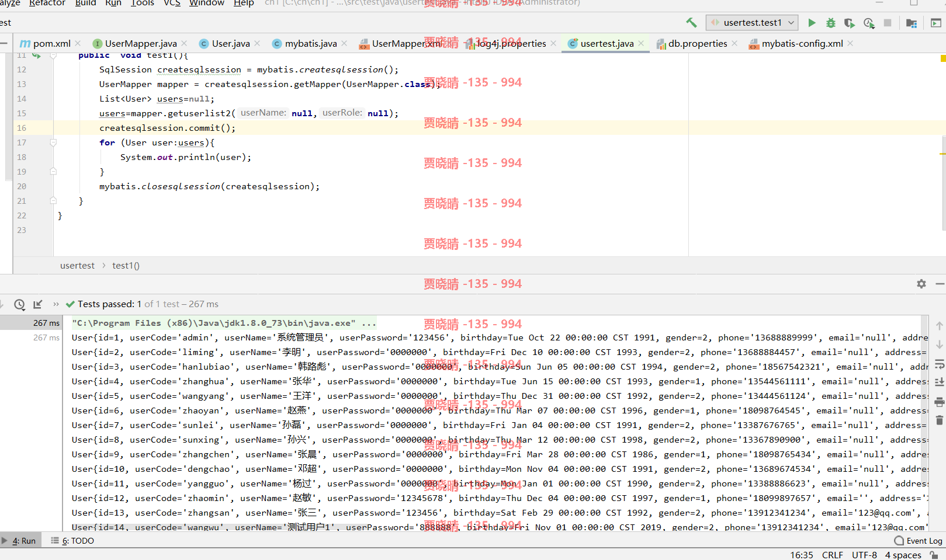Click the usertest breadcrumb

tap(77, 266)
